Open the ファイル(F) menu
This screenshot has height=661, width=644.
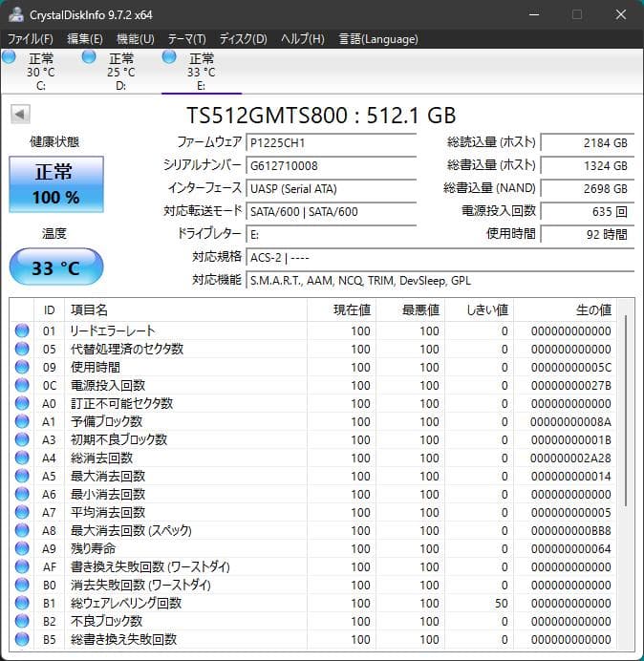[x=31, y=39]
